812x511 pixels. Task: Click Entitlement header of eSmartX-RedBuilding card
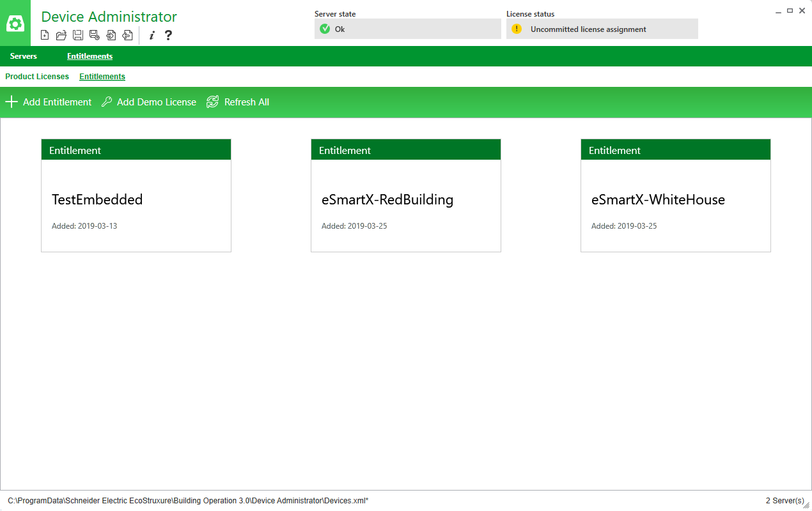pyautogui.click(x=406, y=150)
